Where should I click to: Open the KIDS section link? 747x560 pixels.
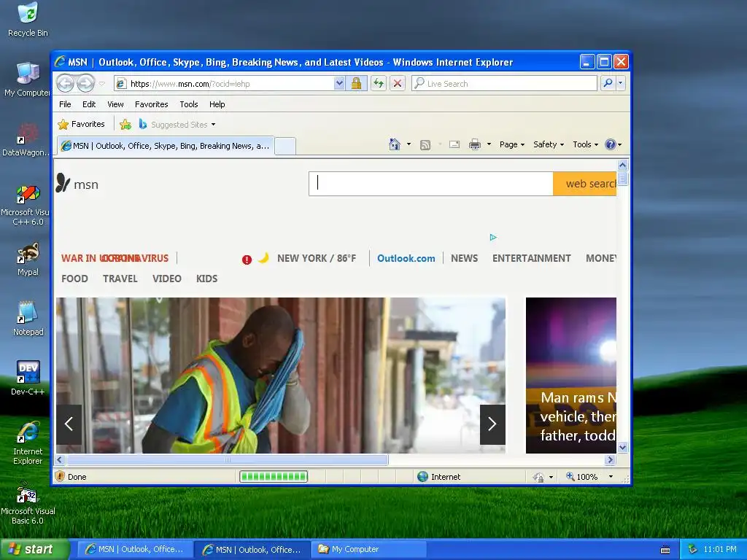(x=206, y=279)
